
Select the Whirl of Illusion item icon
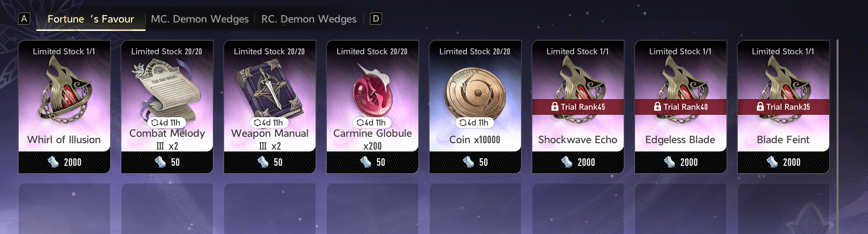[x=64, y=93]
